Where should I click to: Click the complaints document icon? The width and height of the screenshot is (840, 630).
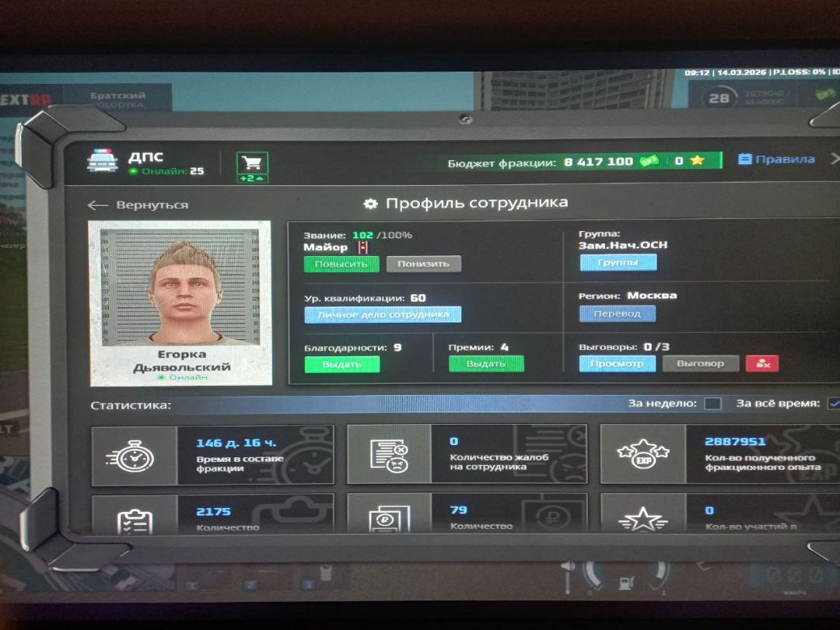[x=388, y=455]
